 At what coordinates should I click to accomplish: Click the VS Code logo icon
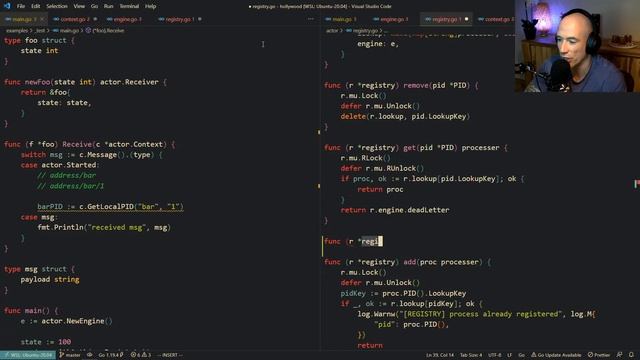pyautogui.click(x=7, y=6)
